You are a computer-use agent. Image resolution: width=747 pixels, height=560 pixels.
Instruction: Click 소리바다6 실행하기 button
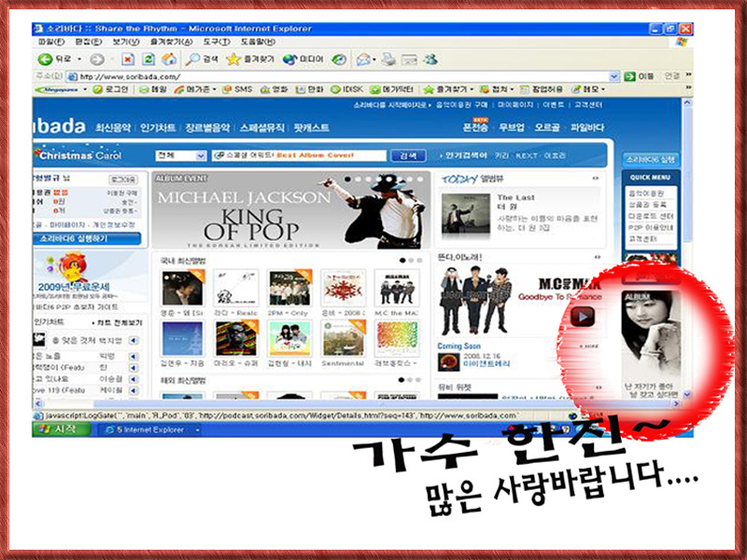tap(87, 238)
